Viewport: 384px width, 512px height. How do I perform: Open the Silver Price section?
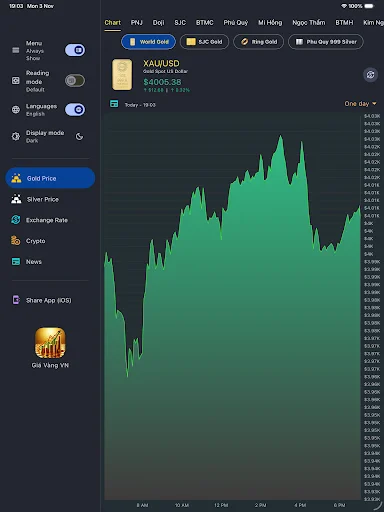point(50,199)
